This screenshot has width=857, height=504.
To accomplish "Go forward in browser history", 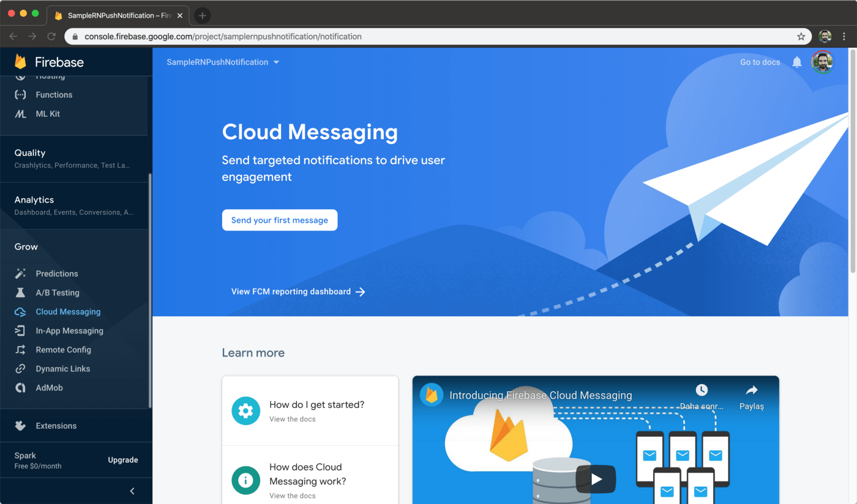I will [32, 37].
